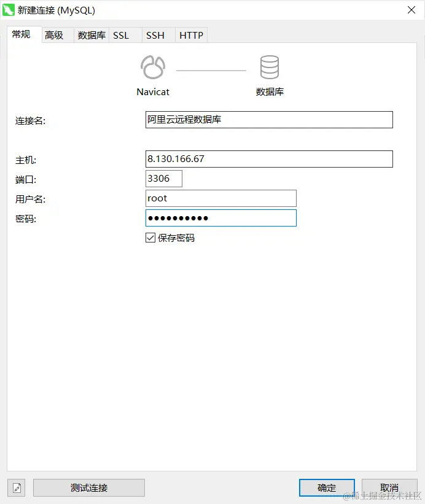
Task: Click the 保存密码 label text
Action: [x=176, y=238]
